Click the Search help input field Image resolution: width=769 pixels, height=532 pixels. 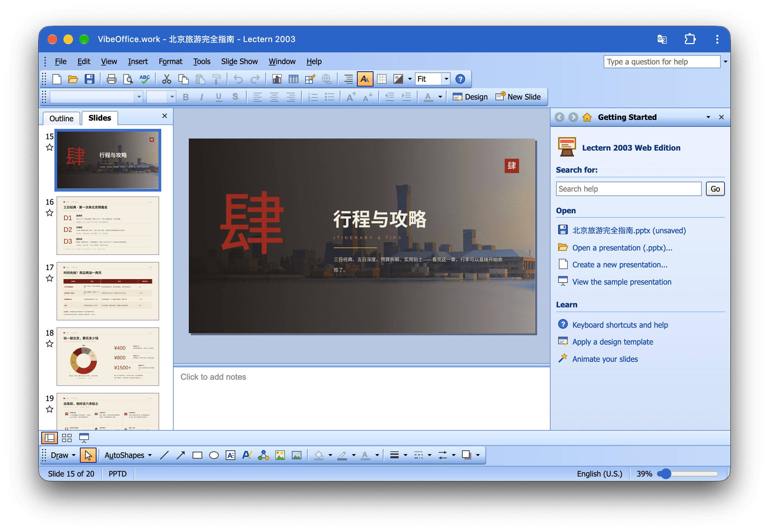click(629, 189)
